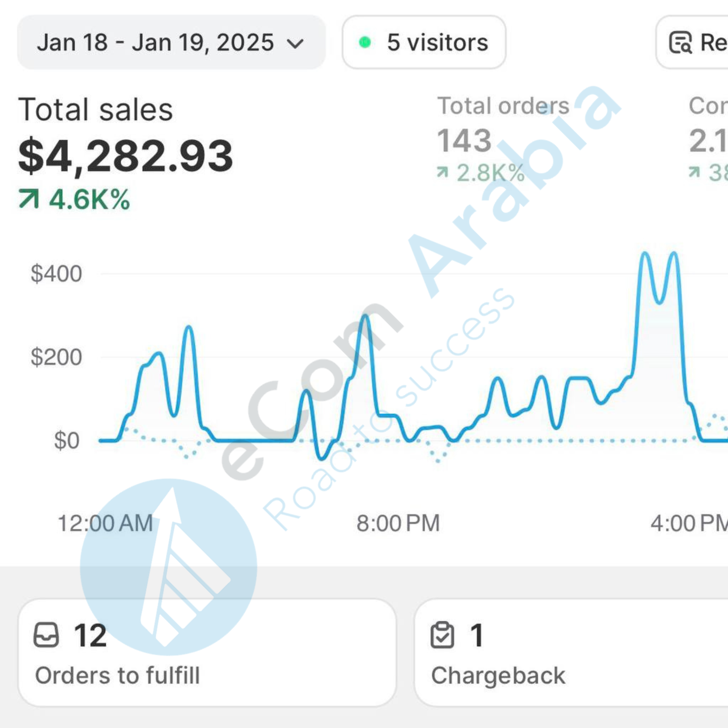Click the 5 visitors live button

424,42
